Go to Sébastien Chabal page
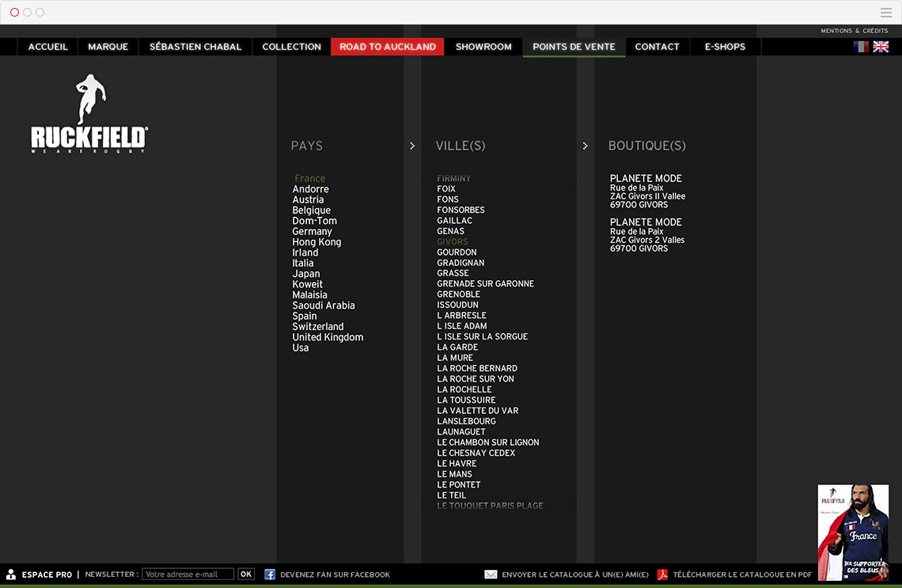902x588 pixels. click(195, 47)
